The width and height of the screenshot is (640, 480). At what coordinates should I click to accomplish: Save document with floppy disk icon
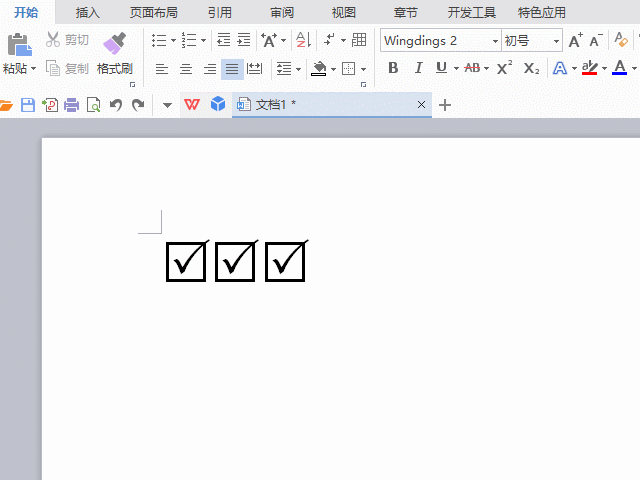pos(28,105)
